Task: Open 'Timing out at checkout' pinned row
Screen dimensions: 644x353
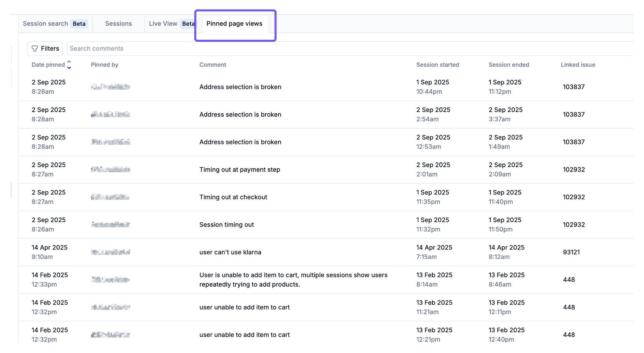Action: pos(233,197)
